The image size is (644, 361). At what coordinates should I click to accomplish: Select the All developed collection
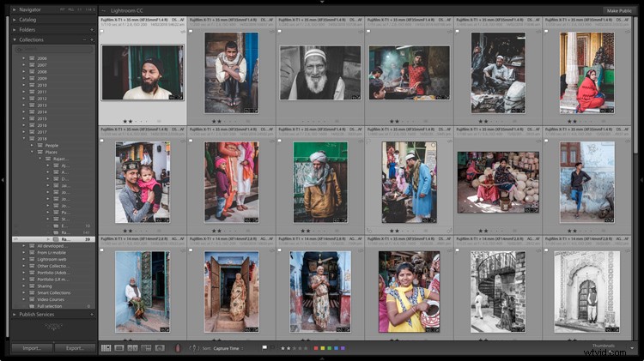[x=54, y=246]
